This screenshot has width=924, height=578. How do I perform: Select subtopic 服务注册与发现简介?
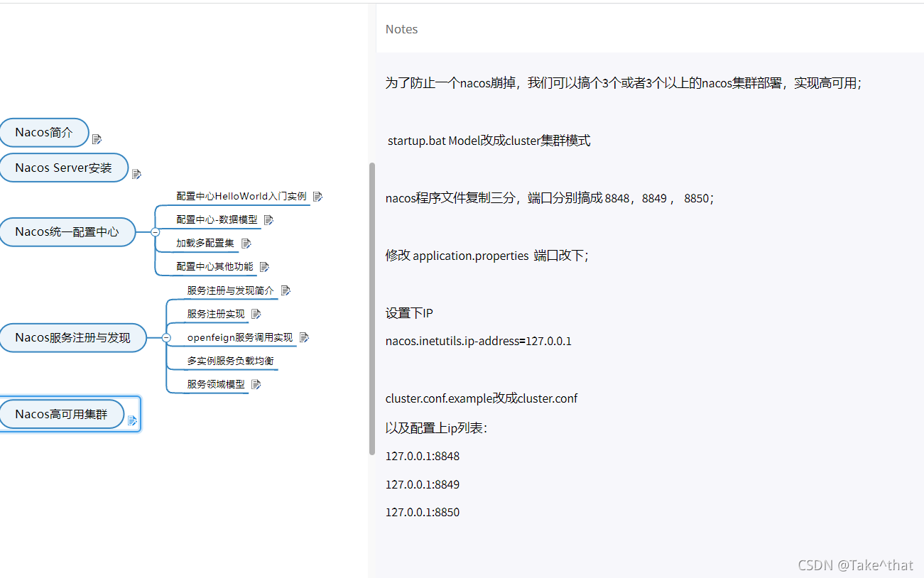coord(231,290)
